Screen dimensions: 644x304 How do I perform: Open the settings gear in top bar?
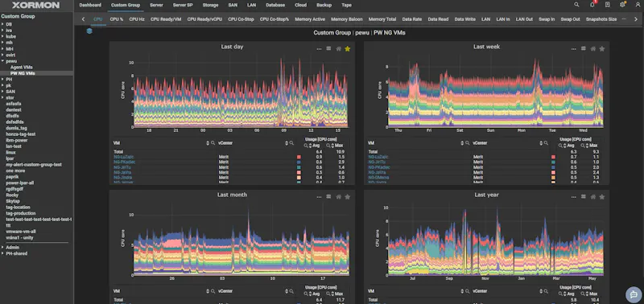click(622, 5)
